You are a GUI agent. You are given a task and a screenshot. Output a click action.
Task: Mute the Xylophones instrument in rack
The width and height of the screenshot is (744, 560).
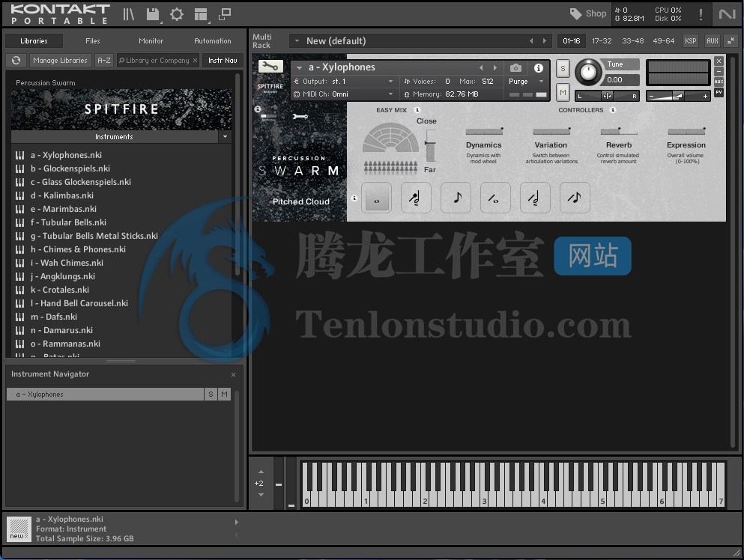563,93
